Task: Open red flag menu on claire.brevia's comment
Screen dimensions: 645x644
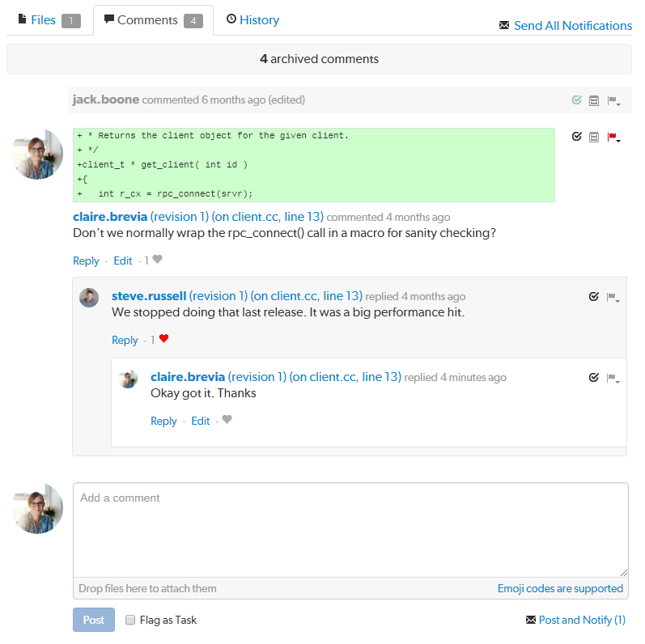Action: coord(613,137)
